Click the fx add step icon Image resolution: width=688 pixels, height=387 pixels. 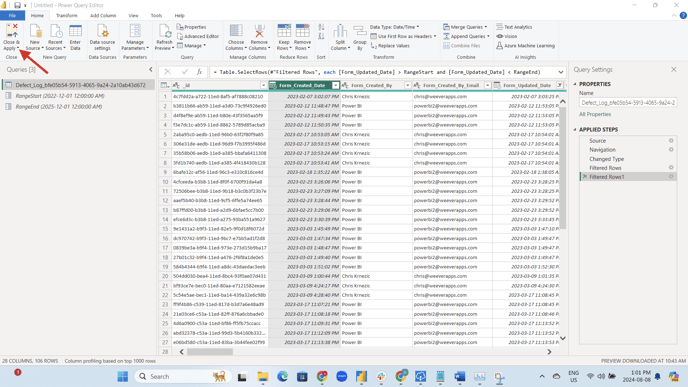pos(199,72)
